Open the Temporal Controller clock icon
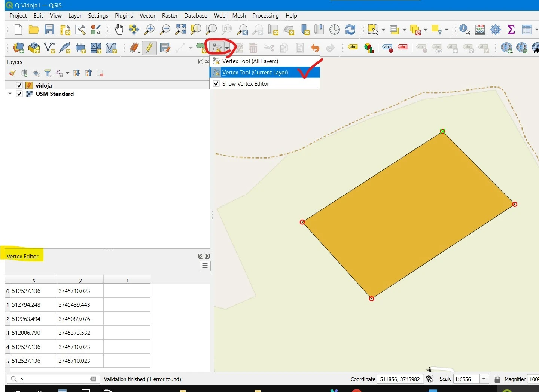The image size is (539, 392). coord(335,30)
